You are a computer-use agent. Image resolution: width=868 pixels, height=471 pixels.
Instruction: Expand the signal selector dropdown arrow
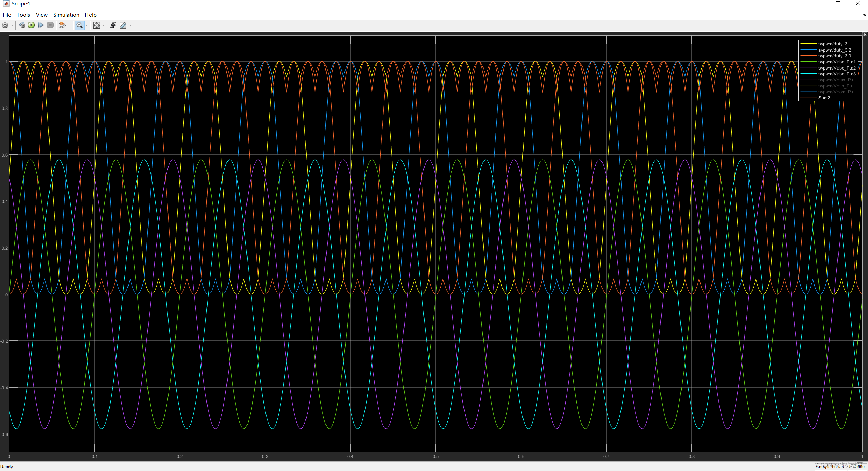point(70,25)
